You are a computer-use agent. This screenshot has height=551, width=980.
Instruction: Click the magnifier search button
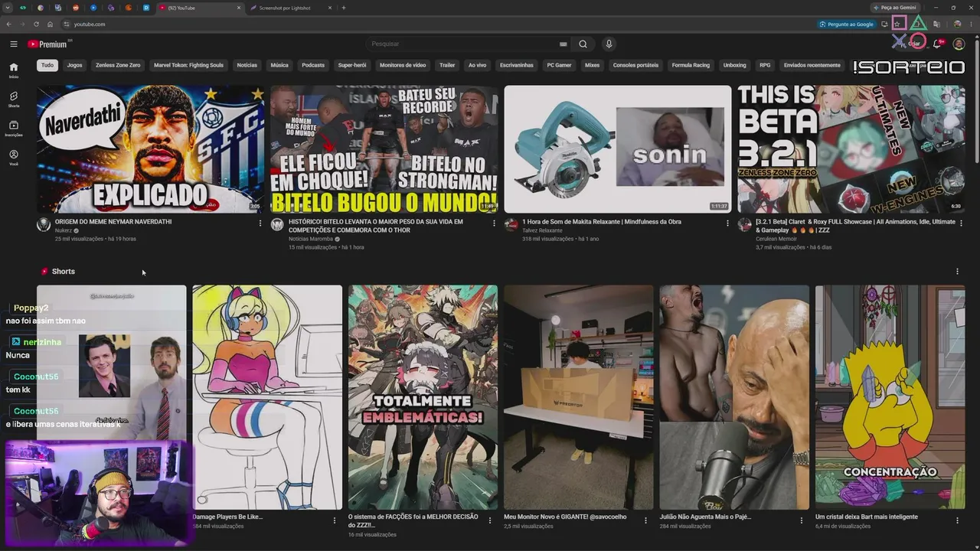pos(583,44)
